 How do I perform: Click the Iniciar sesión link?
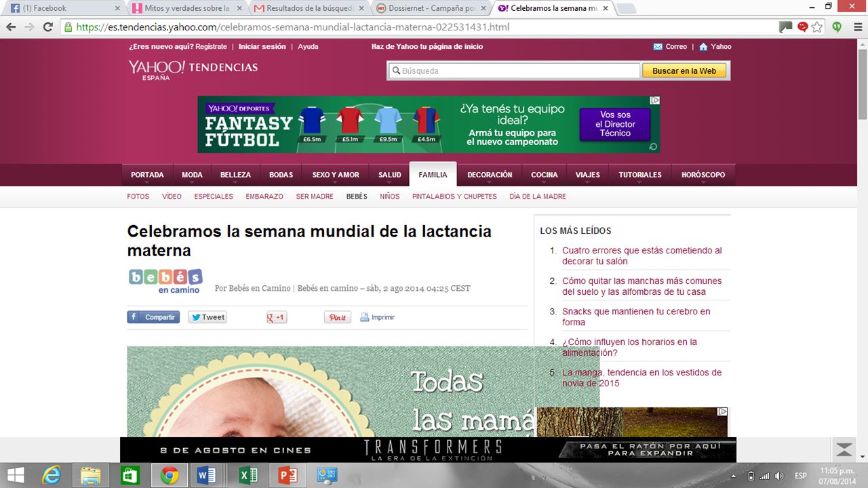coord(262,47)
